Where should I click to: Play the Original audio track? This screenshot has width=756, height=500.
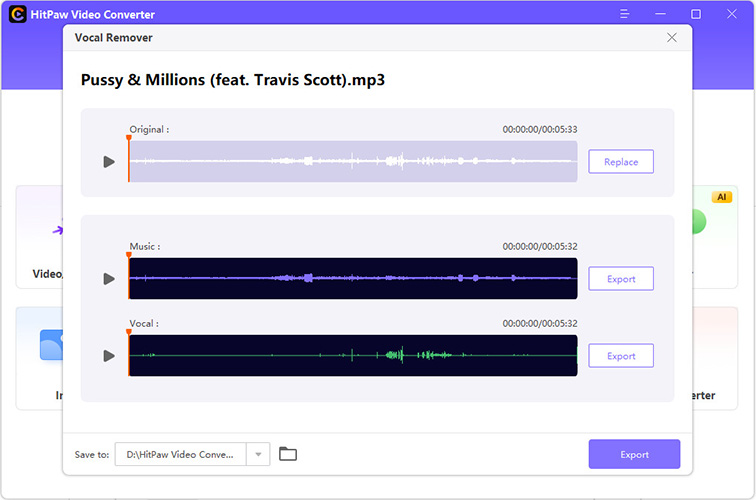pyautogui.click(x=109, y=162)
